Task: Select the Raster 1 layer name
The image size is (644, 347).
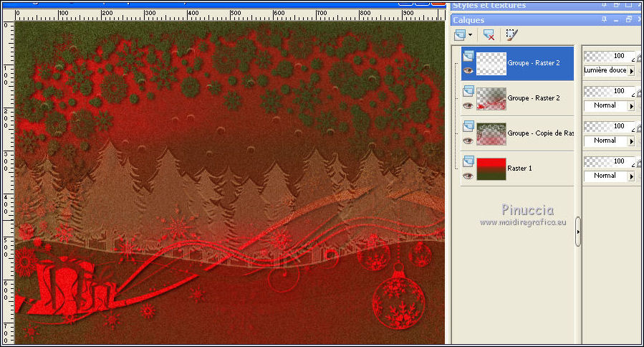Action: click(519, 168)
